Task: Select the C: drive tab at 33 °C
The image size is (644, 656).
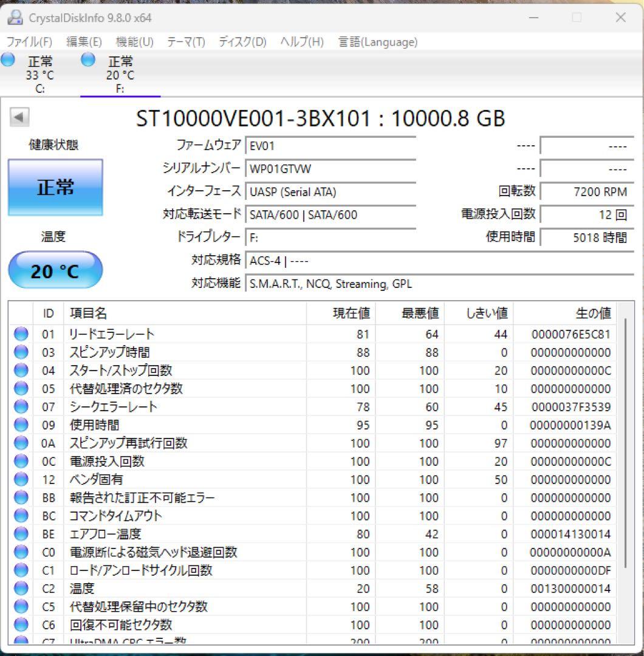Action: [39, 75]
